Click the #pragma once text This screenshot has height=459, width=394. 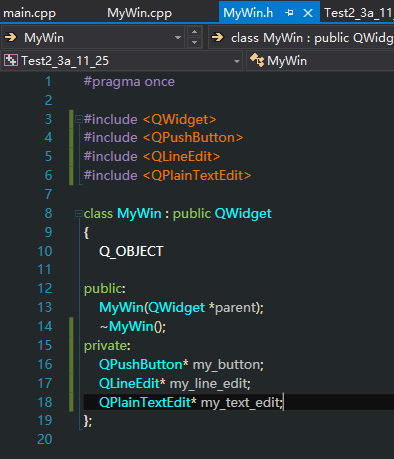pos(129,82)
